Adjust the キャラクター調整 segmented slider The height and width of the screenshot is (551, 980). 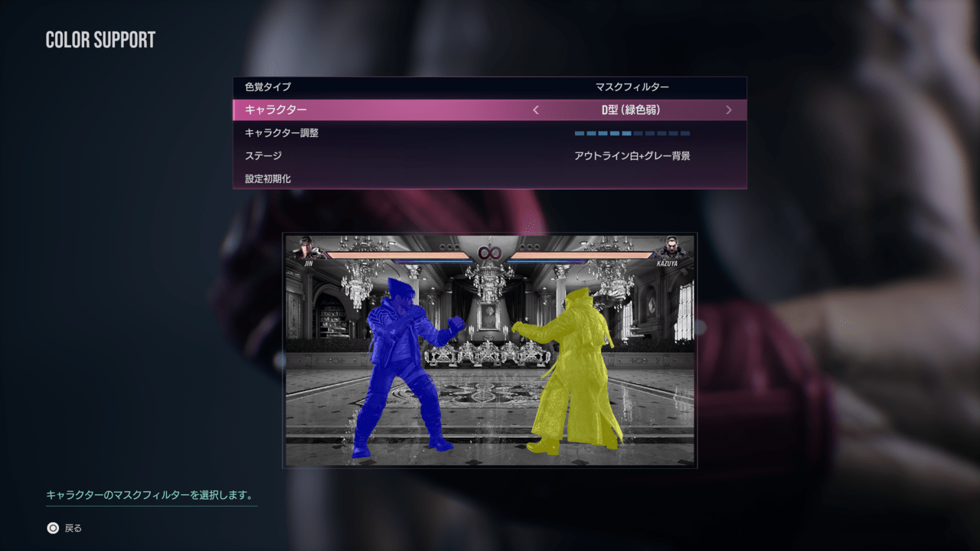click(632, 133)
